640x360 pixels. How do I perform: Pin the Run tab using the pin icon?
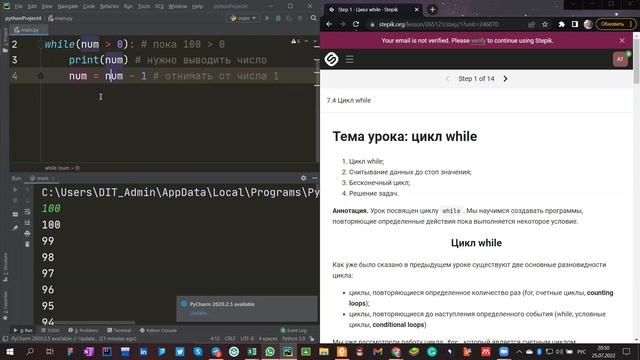coord(16,228)
